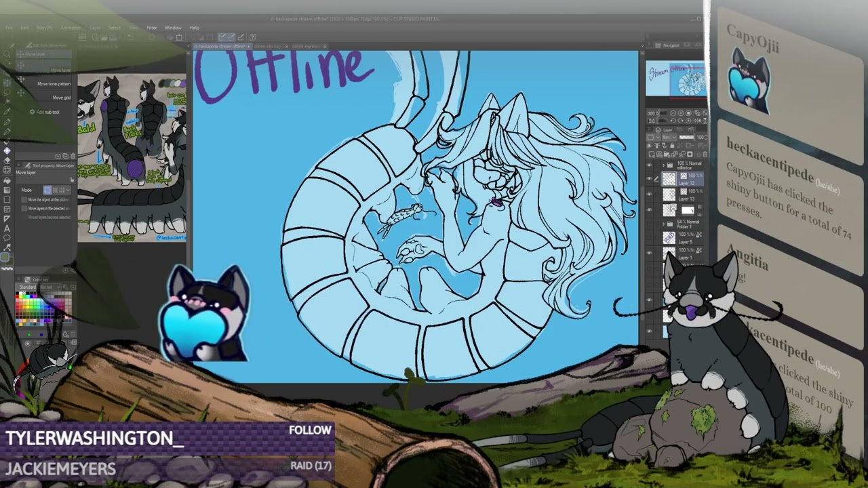868x488 pixels.
Task: Select the Pencil tool
Action: pyautogui.click(x=7, y=131)
